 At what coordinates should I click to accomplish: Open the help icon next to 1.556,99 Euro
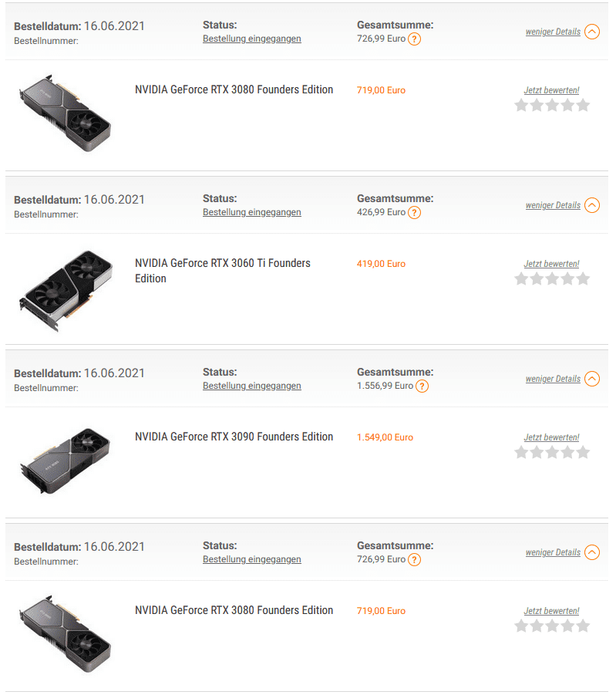422,386
